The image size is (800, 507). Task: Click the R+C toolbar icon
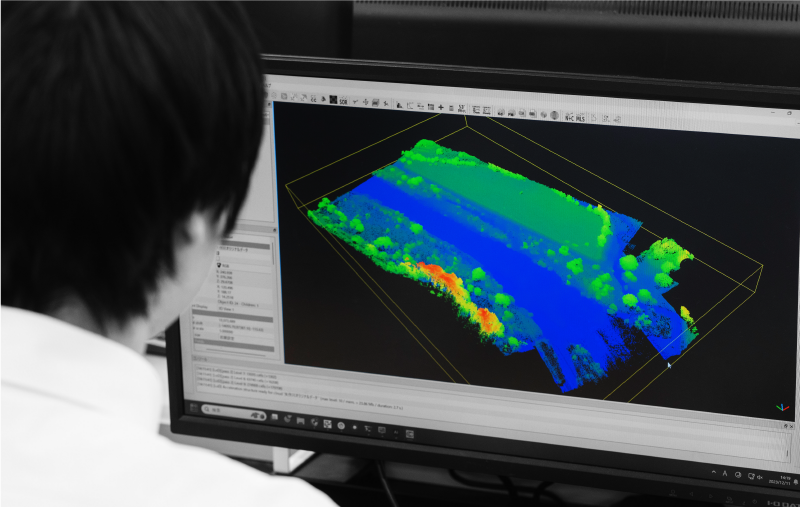[570, 116]
